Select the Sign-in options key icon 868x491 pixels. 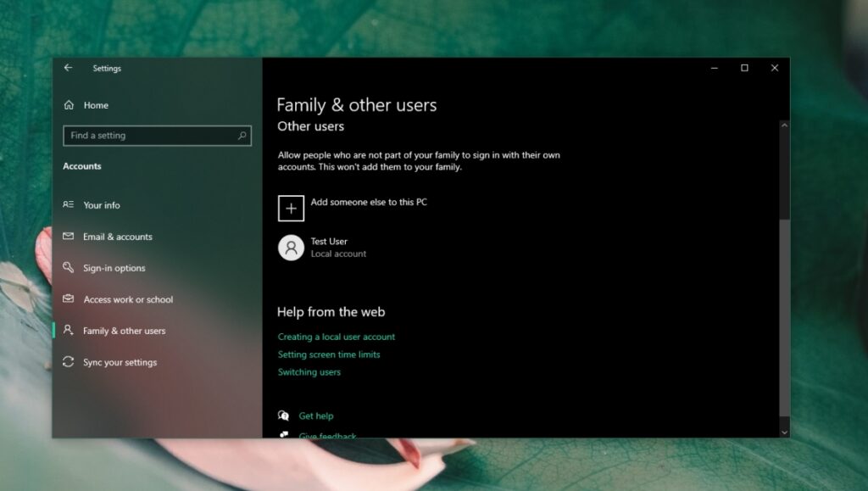click(x=70, y=268)
